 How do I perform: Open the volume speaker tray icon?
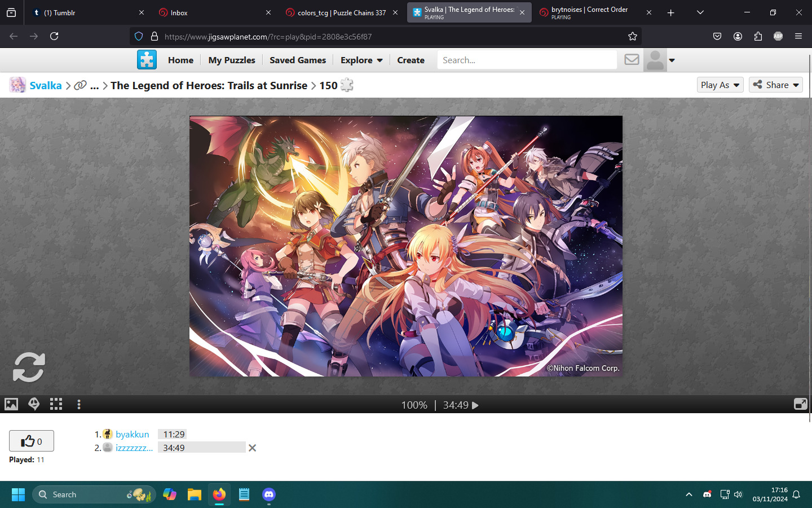738,494
